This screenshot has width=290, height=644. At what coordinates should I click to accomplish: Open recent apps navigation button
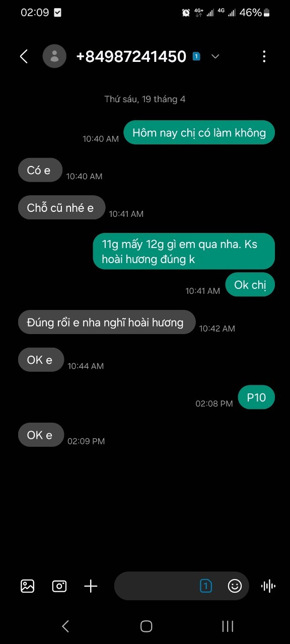(x=228, y=626)
